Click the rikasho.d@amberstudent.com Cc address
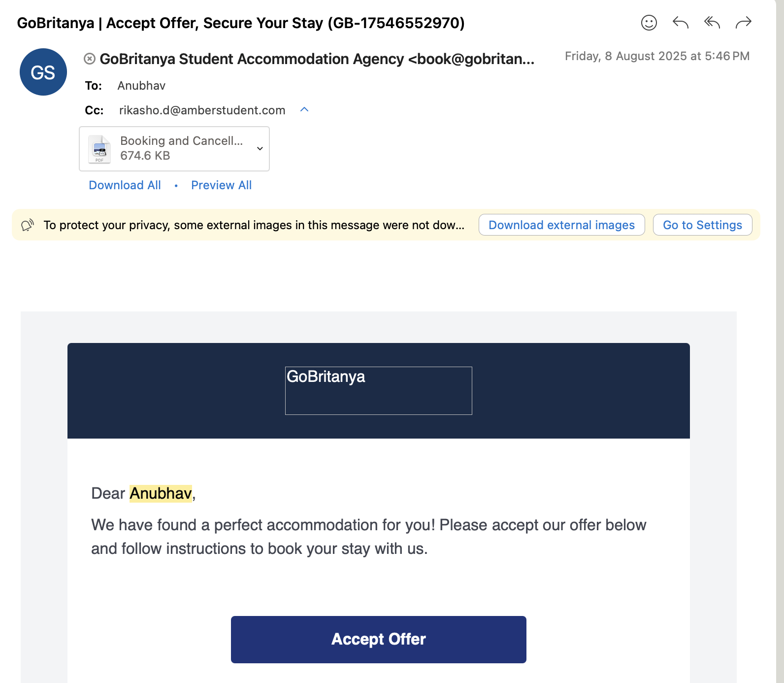784x683 pixels. click(x=202, y=110)
